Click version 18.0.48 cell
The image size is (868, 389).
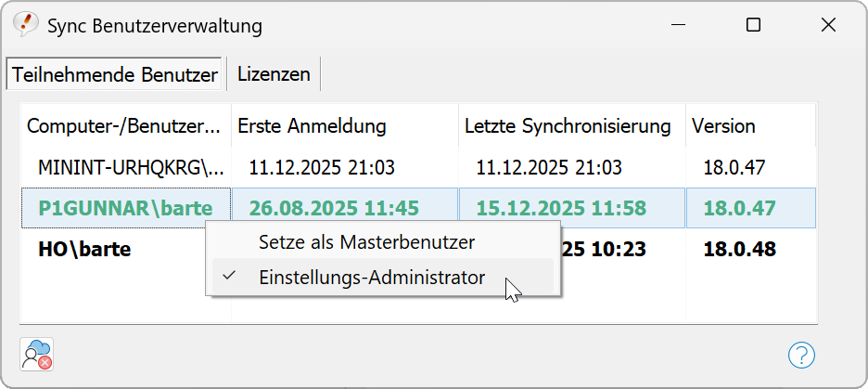(x=739, y=249)
